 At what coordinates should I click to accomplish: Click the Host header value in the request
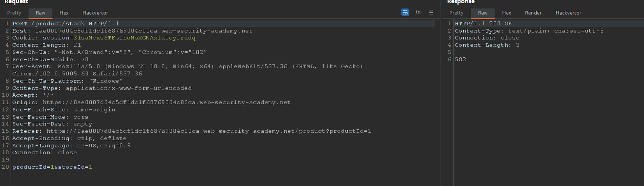pyautogui.click(x=144, y=31)
